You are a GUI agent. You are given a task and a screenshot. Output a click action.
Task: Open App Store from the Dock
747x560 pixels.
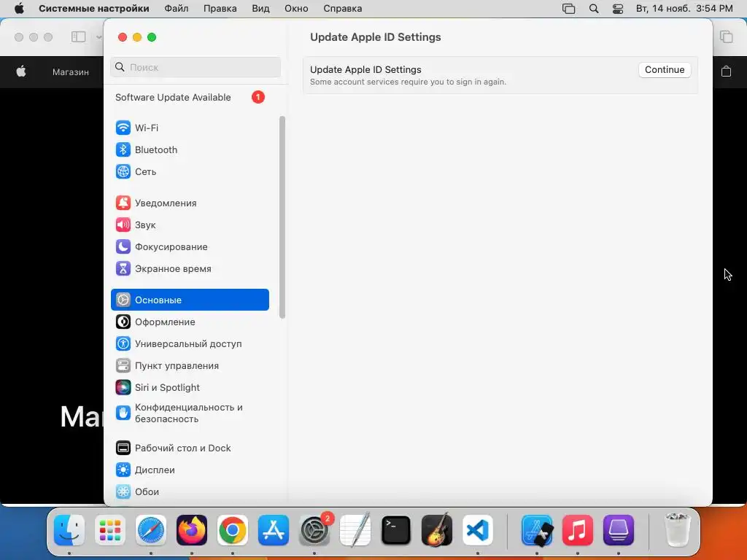pos(274,530)
